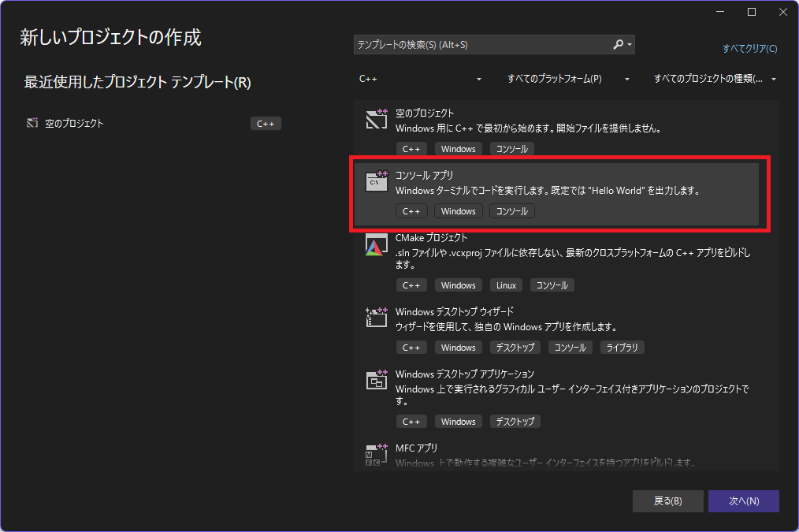Open the C++ language filter dropdown
Screen dimensions: 799x532
click(x=419, y=79)
